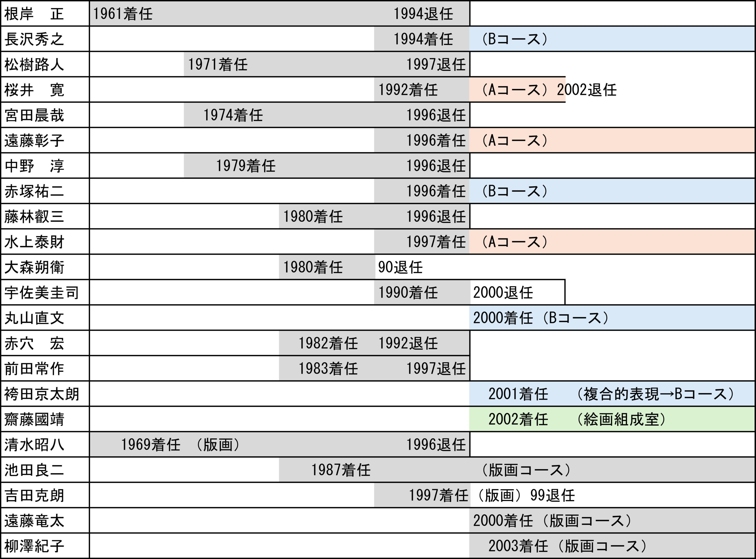Click 丸山直文's 2000着任（Bコース）cell
The width and height of the screenshot is (756, 559).
point(541,318)
